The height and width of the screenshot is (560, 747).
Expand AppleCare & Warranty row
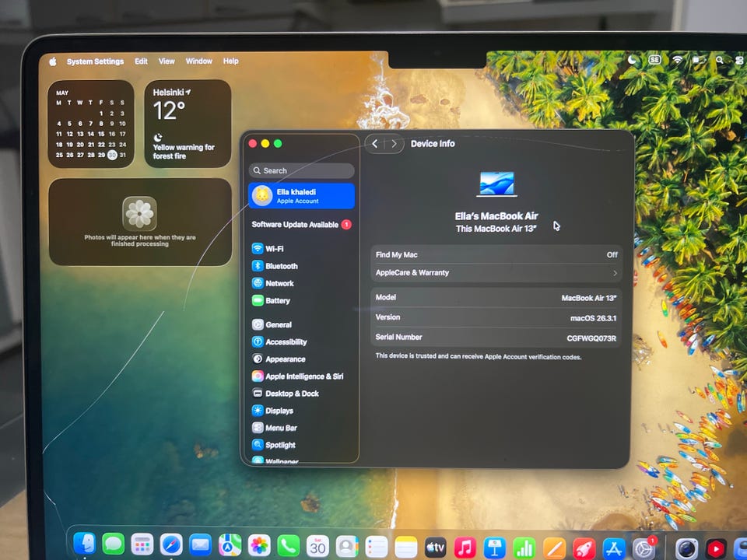tap(496, 273)
